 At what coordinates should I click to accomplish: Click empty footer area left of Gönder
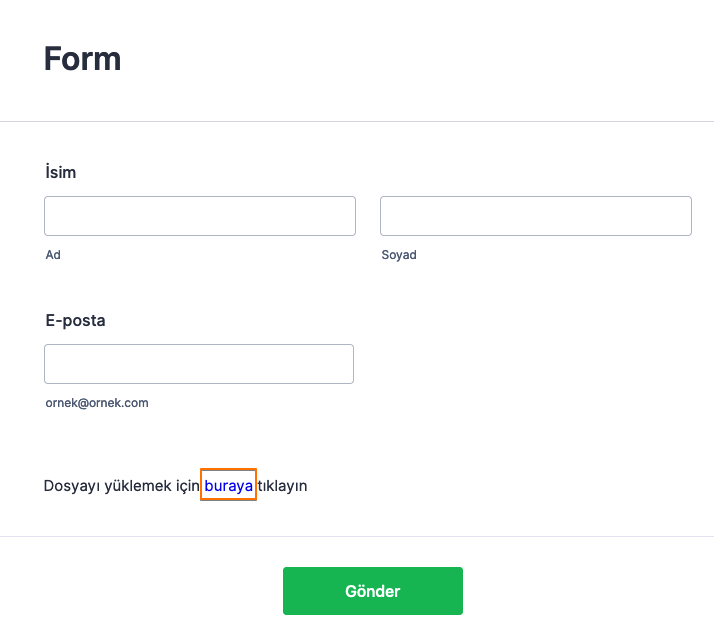(x=140, y=591)
